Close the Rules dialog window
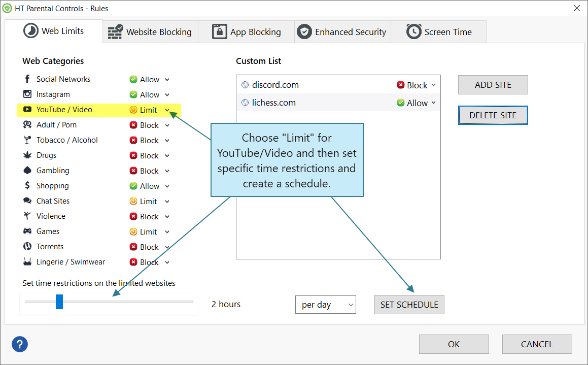The image size is (588, 365). click(x=577, y=8)
